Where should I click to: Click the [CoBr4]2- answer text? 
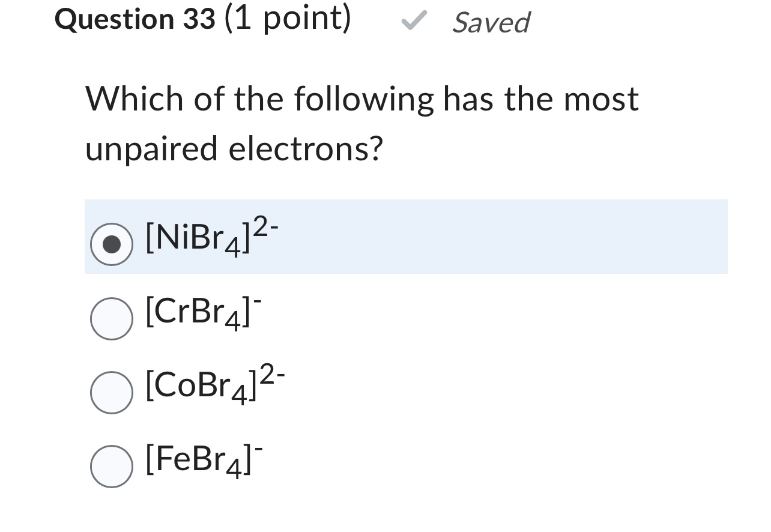[x=213, y=385]
